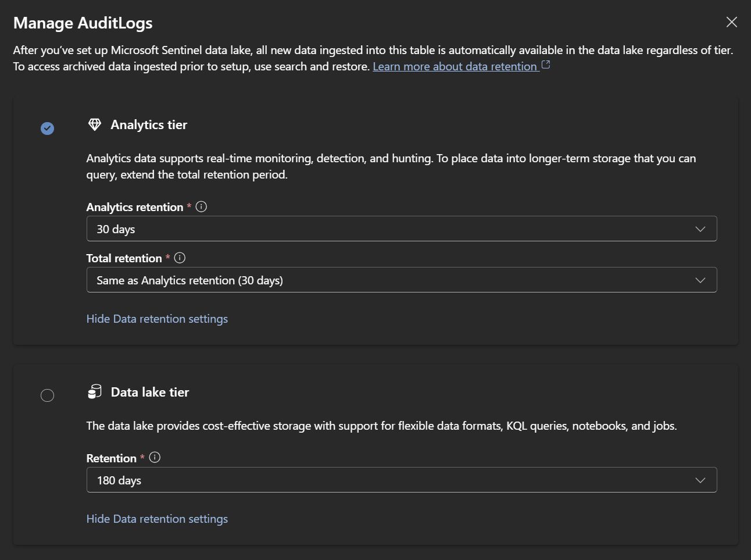Open the Analytics retention dropdown
The height and width of the screenshot is (560, 751).
point(401,229)
